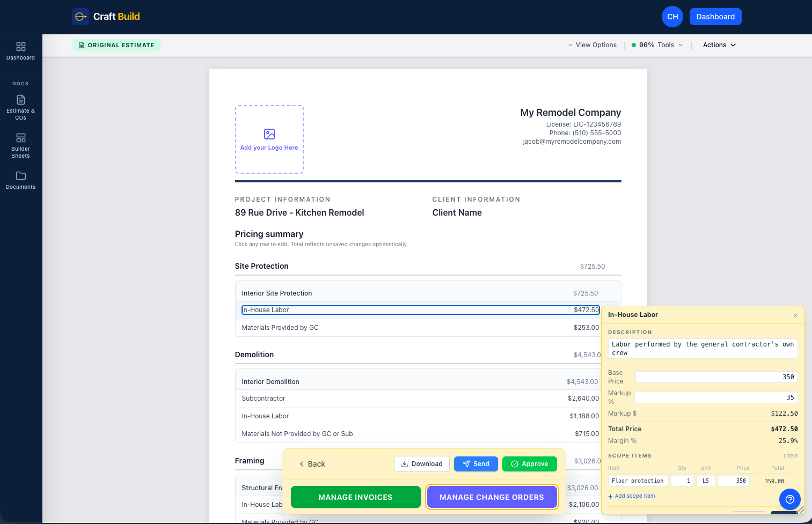This screenshot has height=524, width=812.
Task: Open Documents in the sidebar
Action: coord(20,180)
